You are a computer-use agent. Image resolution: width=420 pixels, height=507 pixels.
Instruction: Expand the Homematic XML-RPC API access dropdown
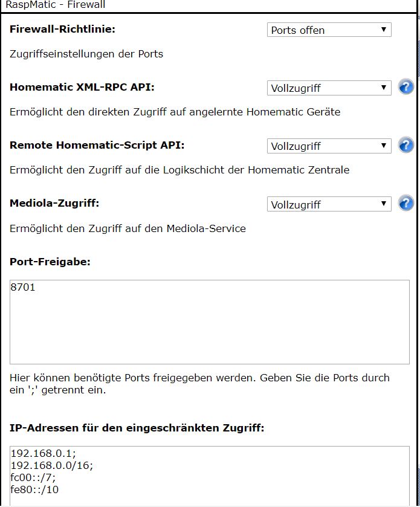pyautogui.click(x=329, y=88)
